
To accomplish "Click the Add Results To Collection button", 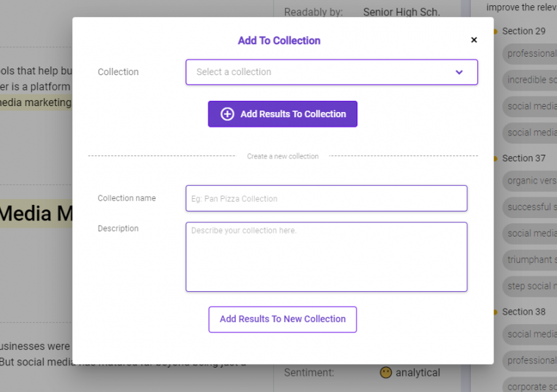I will (282, 114).
